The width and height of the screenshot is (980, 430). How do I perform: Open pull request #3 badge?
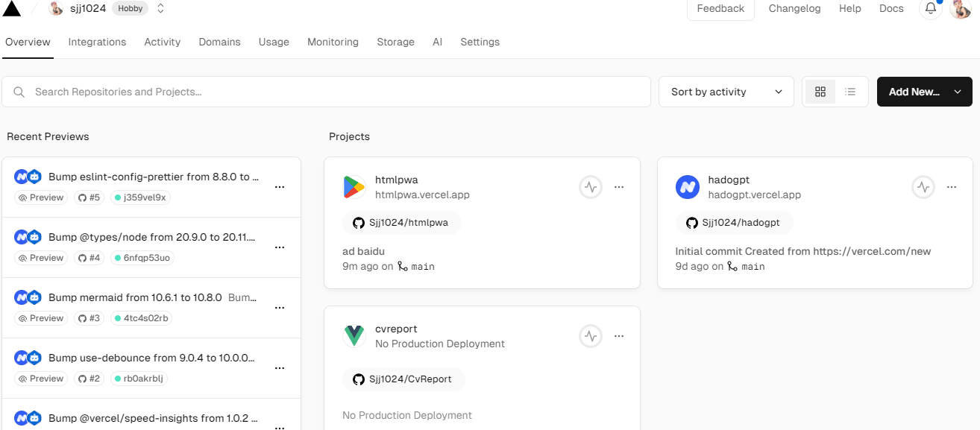(89, 318)
